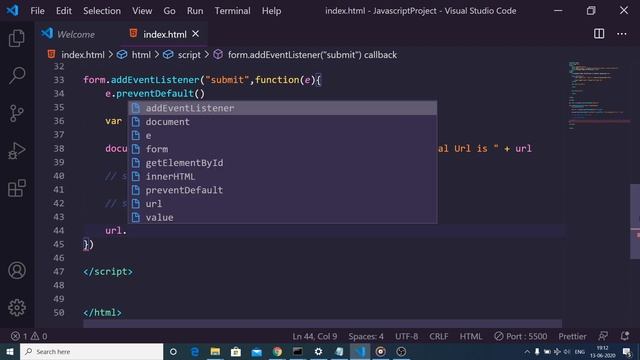Open the Search view in activity bar
Screen dimensions: 640x360
point(17,76)
